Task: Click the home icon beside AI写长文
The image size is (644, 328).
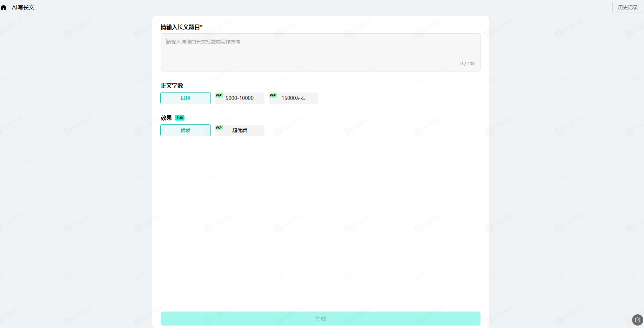Action: [4, 7]
